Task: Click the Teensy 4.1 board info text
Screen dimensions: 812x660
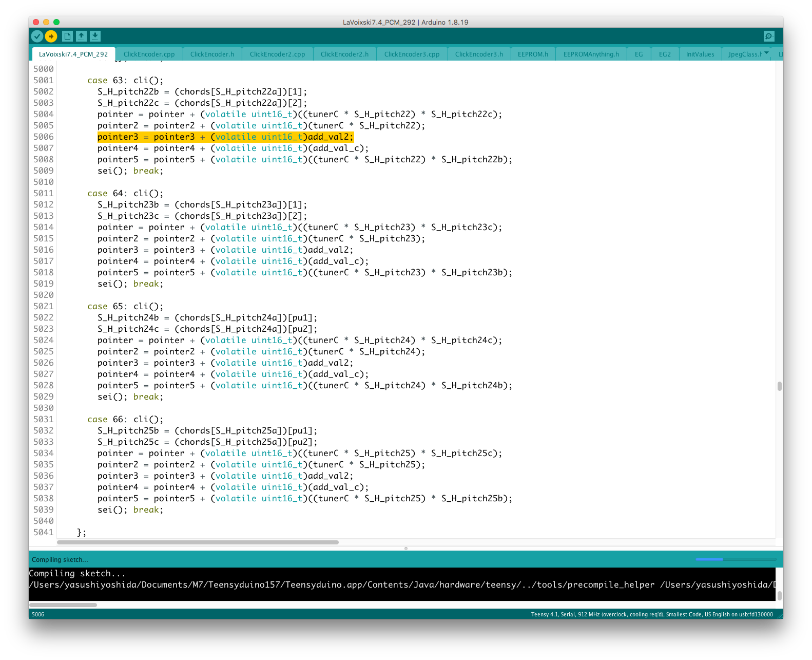Action: (x=652, y=614)
